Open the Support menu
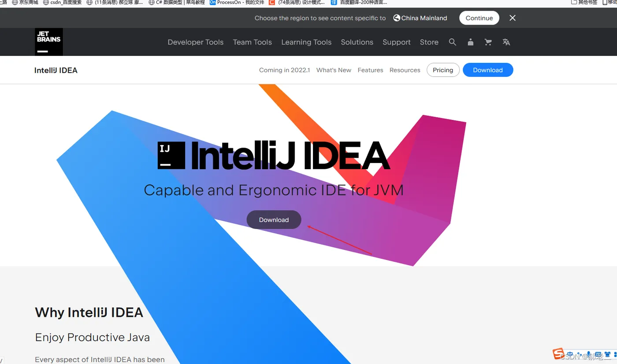 [x=397, y=42]
